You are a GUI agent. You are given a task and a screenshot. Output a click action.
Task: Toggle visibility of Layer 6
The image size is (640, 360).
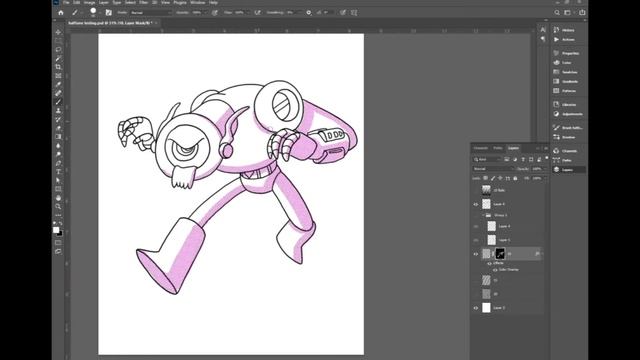coord(476,204)
